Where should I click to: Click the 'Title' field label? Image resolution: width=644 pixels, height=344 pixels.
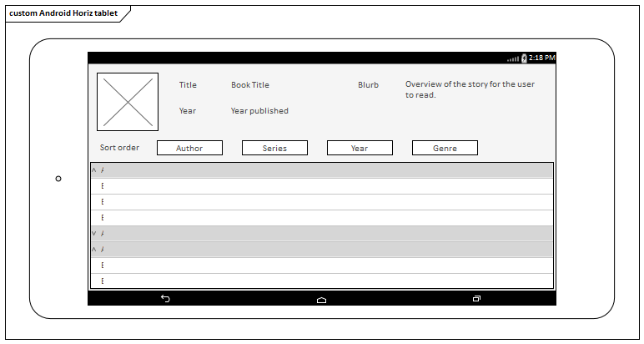[x=188, y=85]
